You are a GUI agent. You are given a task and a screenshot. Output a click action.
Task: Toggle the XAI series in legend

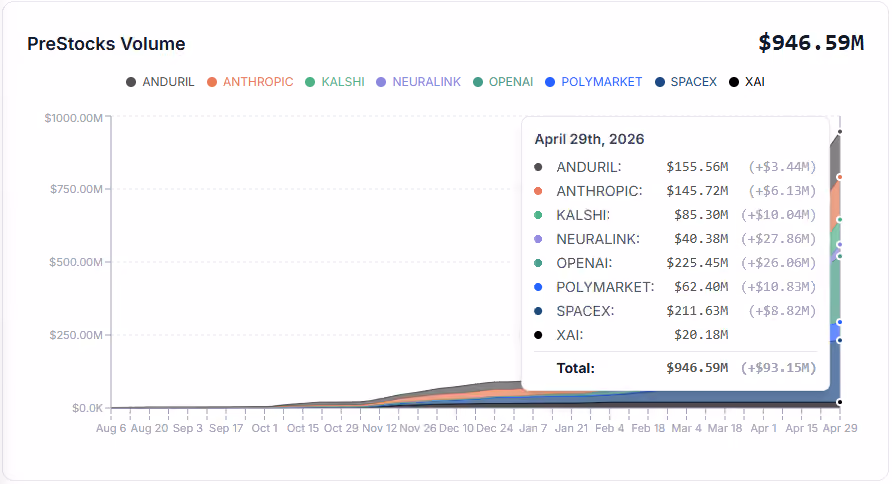[x=747, y=82]
